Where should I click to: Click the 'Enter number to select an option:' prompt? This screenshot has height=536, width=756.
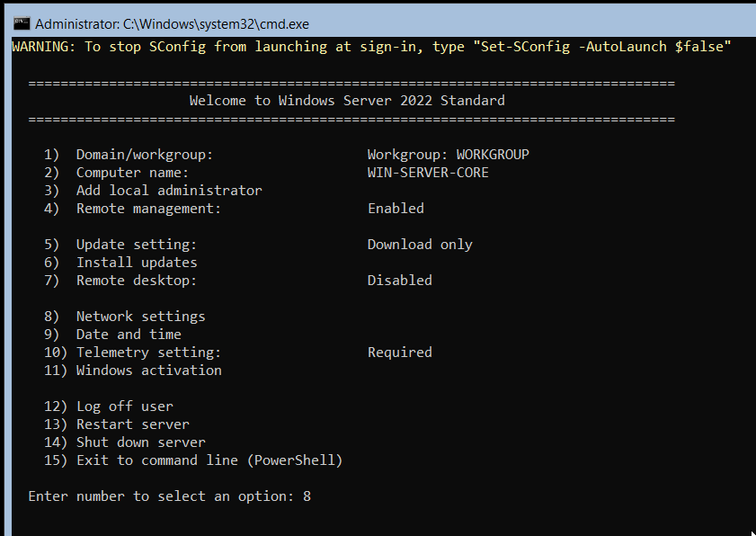161,496
